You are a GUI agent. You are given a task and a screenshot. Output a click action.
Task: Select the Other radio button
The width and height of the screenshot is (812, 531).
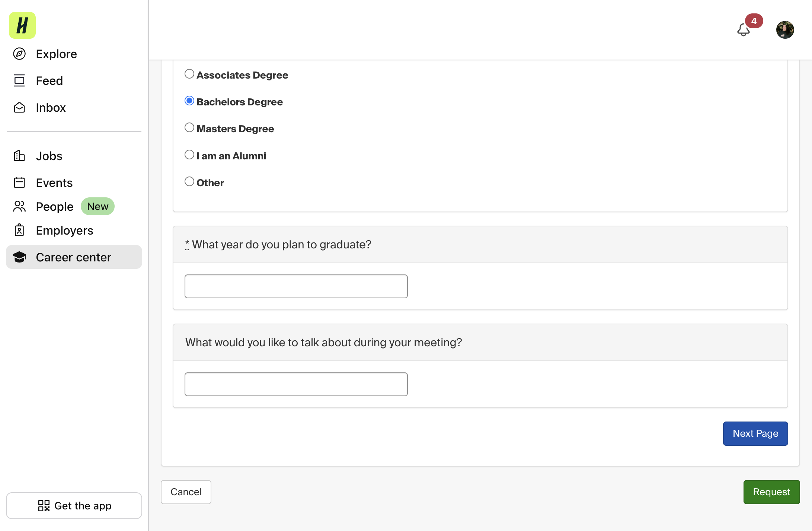(x=189, y=182)
